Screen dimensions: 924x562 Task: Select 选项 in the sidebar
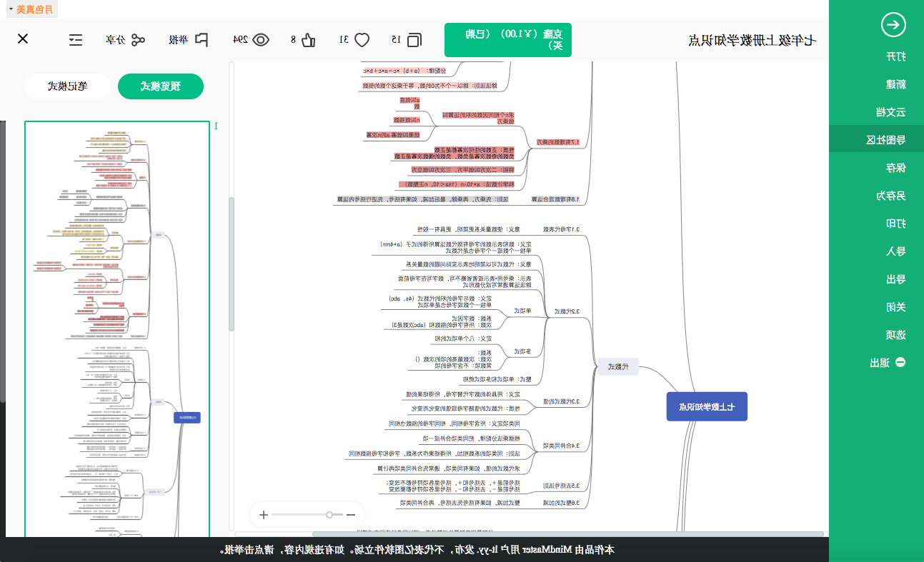896,335
